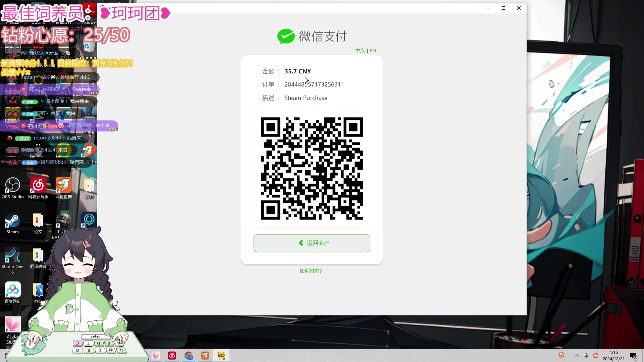The width and height of the screenshot is (644, 362).
Task: Maximize the WeChat Pay window
Action: 503,8
